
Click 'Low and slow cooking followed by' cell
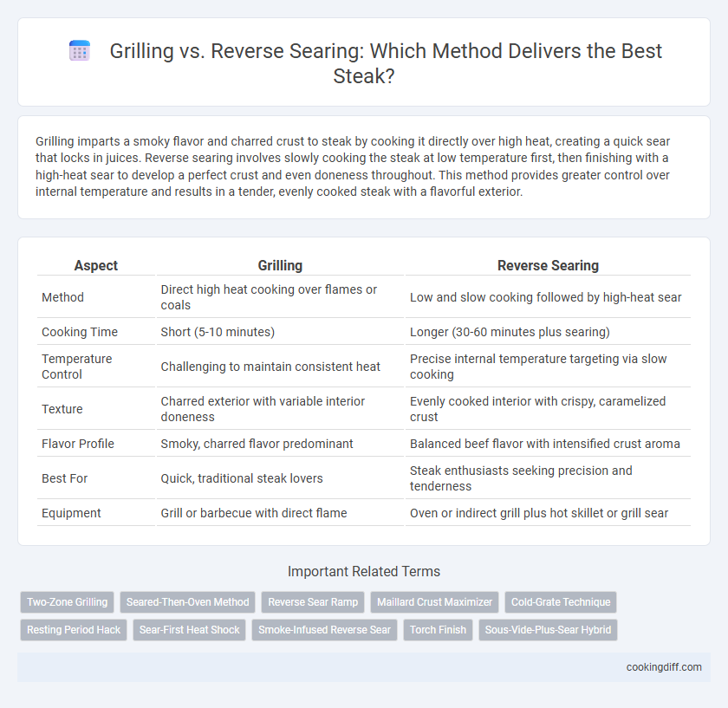tap(548, 297)
